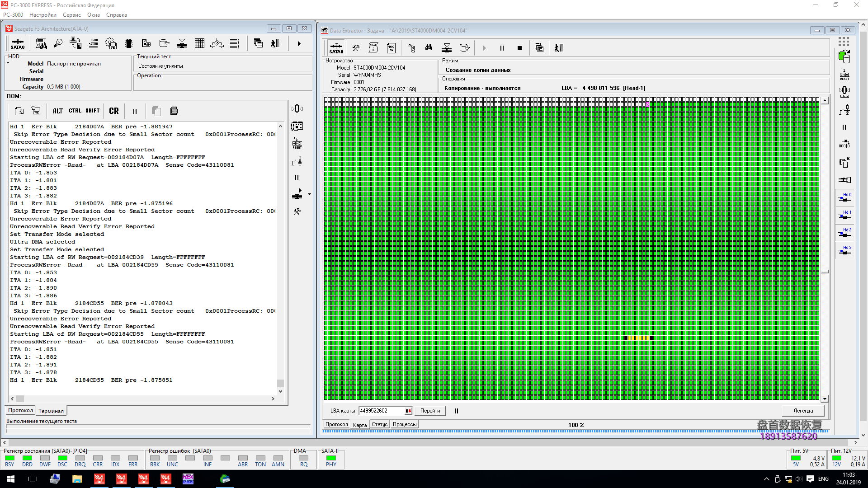
Task: Pause the terminal output
Action: (135, 111)
